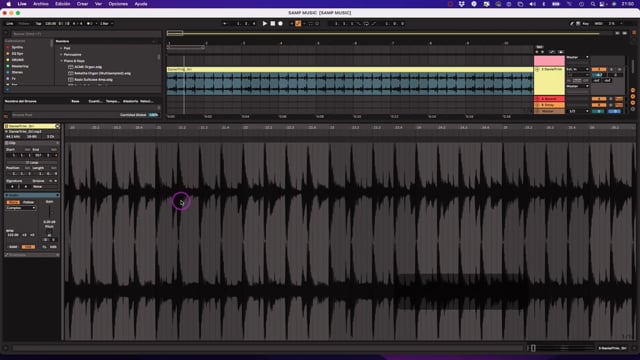The width and height of the screenshot is (640, 360).
Task: Click the macOS volume icon
Action: point(532,4)
